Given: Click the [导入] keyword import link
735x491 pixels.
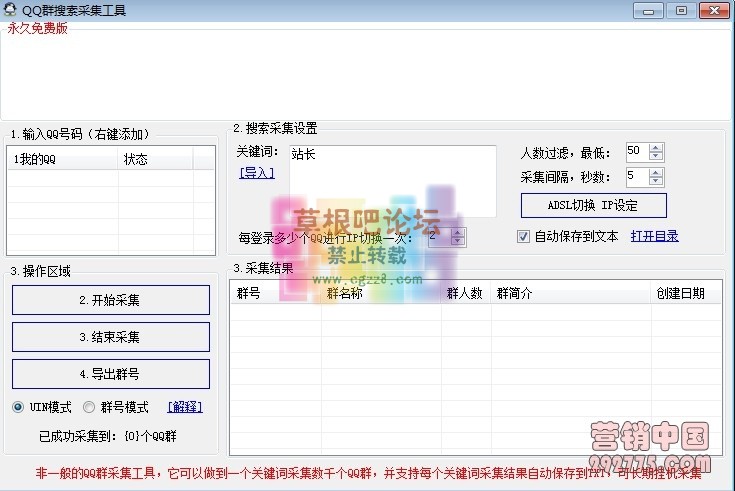Looking at the screenshot, I should click(x=257, y=173).
